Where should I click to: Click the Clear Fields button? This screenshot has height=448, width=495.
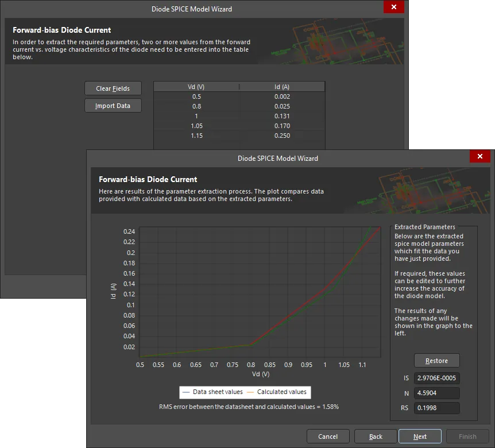[x=113, y=88]
